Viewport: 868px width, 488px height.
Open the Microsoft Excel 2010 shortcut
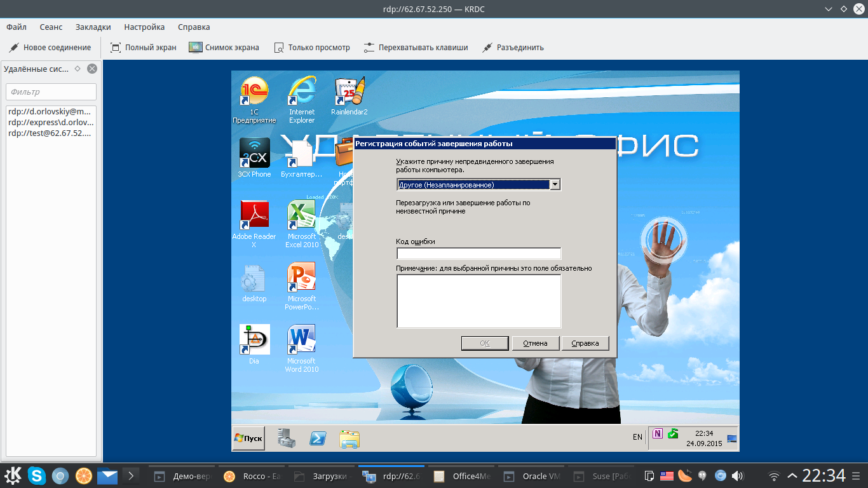point(302,224)
